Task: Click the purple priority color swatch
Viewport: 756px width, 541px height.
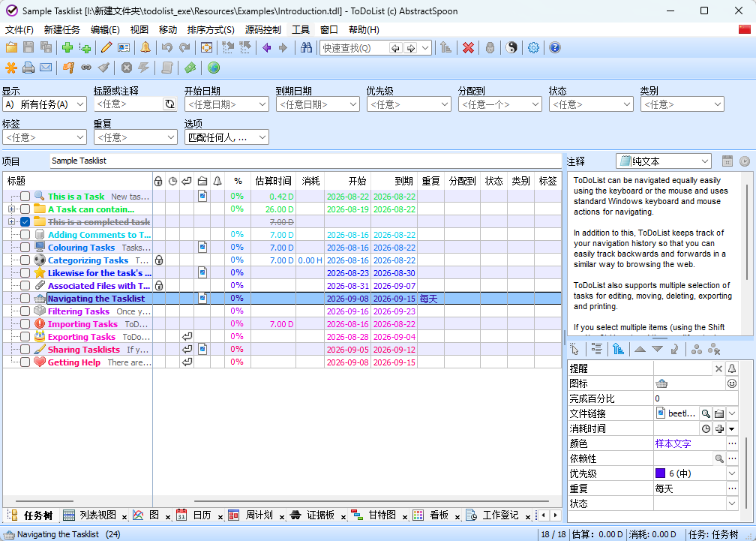Action: [x=660, y=473]
